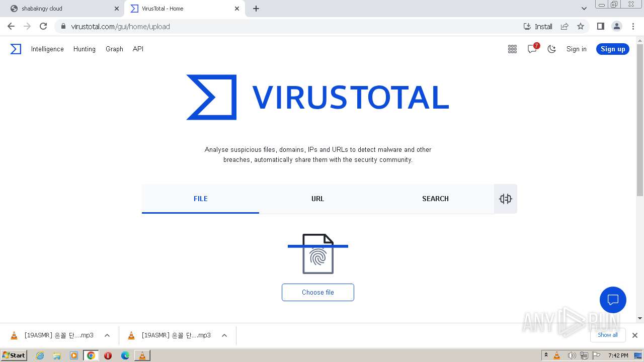The width and height of the screenshot is (644, 362).
Task: Go back in the browser
Action: (x=11, y=26)
